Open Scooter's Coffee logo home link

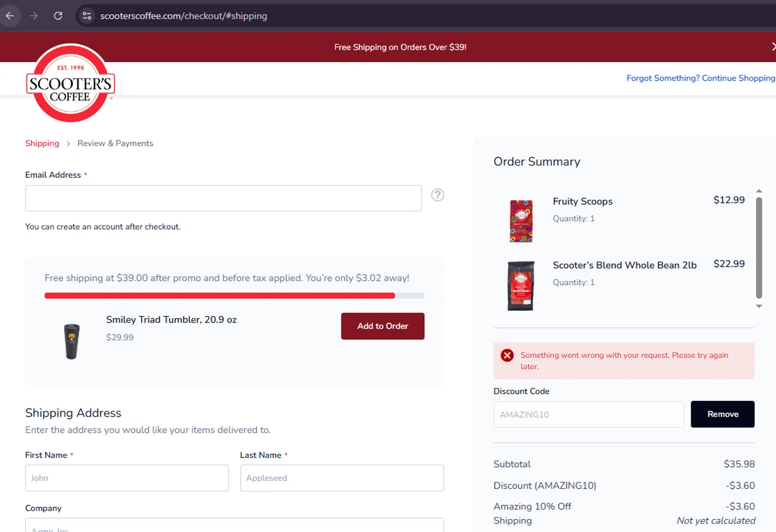pyautogui.click(x=70, y=83)
